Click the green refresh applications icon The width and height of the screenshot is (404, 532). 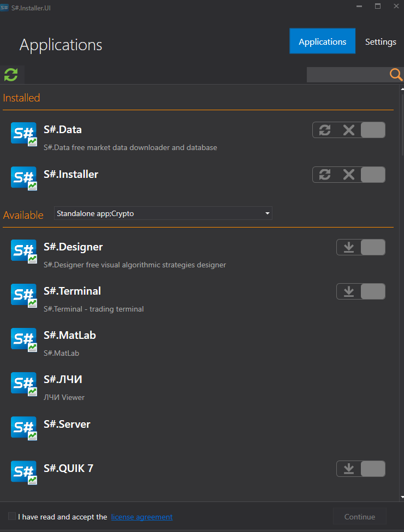coord(11,74)
